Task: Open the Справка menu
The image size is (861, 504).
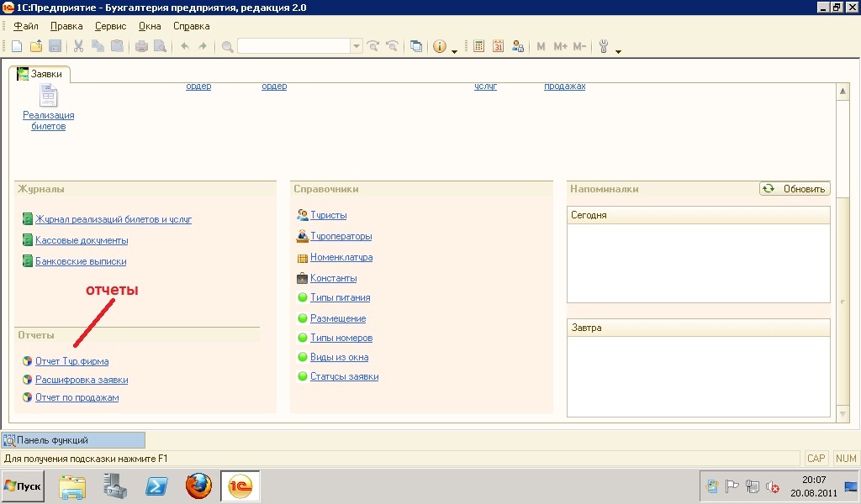Action: (x=191, y=26)
